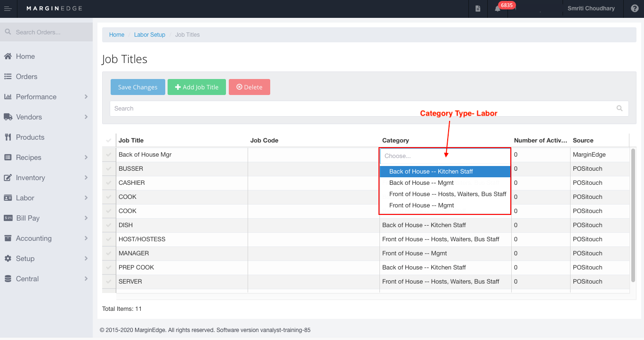Image resolution: width=644 pixels, height=340 pixels.
Task: Open the document icon in top bar
Action: [x=478, y=8]
